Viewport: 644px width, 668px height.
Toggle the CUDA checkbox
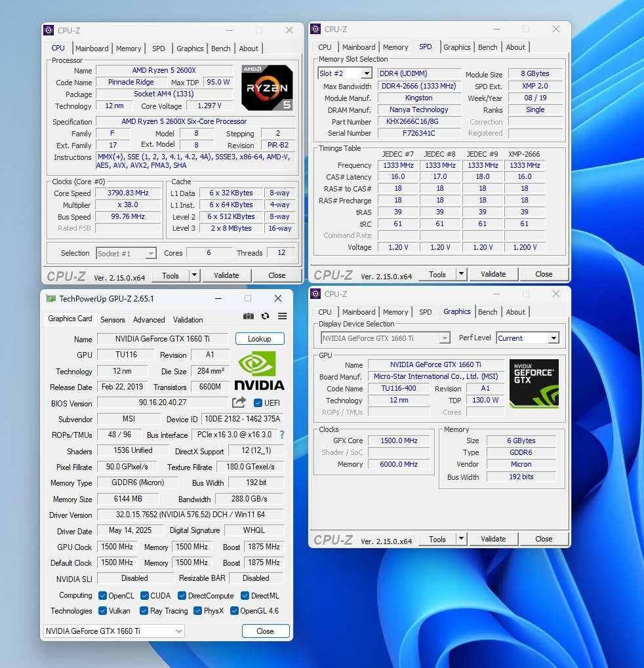pyautogui.click(x=144, y=596)
